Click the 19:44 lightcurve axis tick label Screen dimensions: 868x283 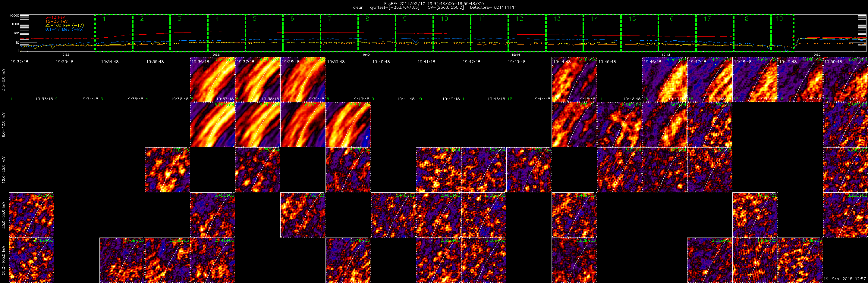[x=516, y=54]
